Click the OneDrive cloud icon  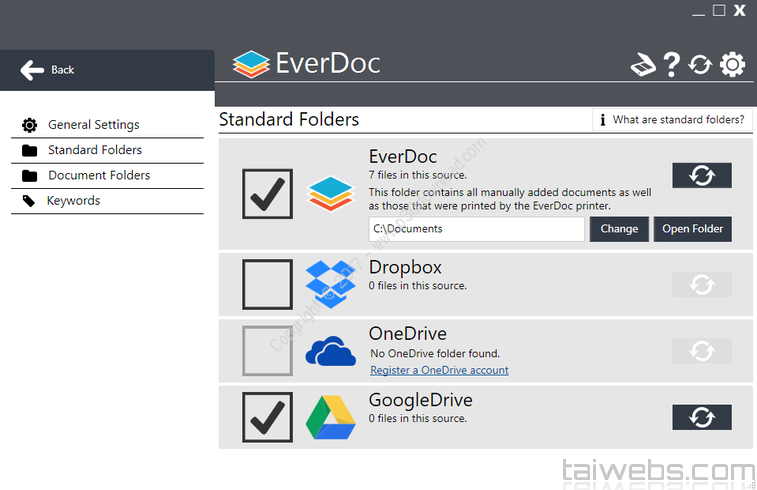point(330,352)
